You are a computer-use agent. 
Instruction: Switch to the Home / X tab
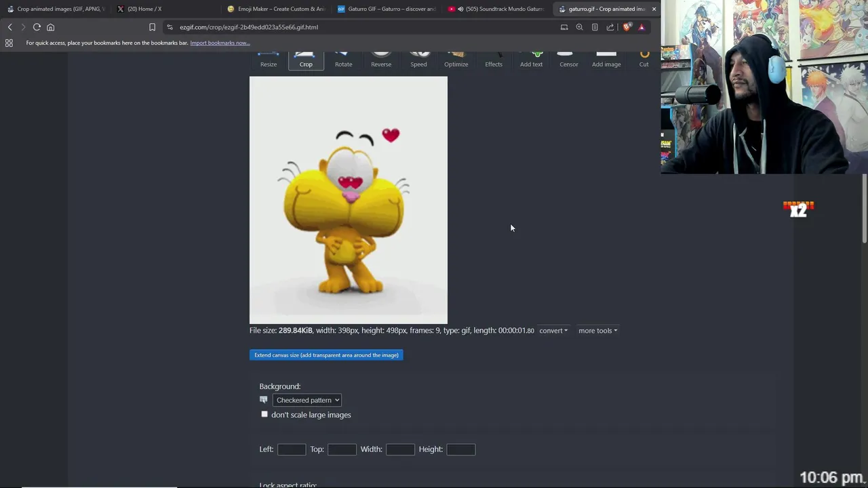click(166, 9)
